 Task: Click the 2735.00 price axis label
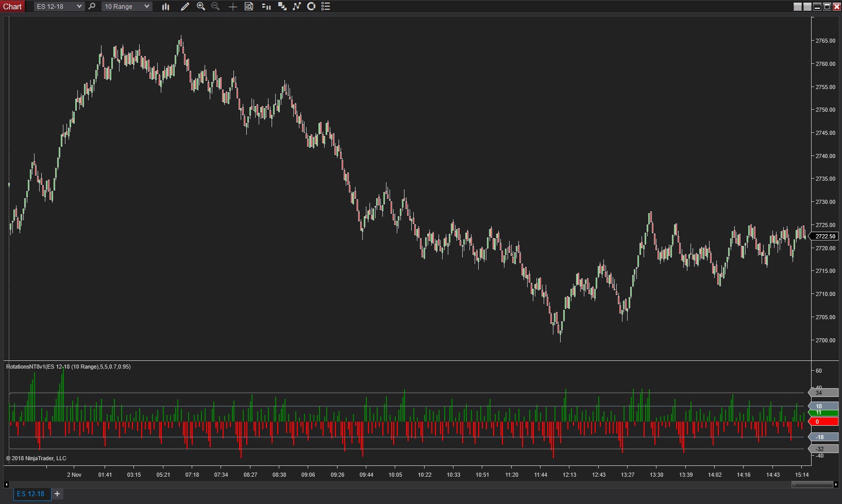[825, 179]
